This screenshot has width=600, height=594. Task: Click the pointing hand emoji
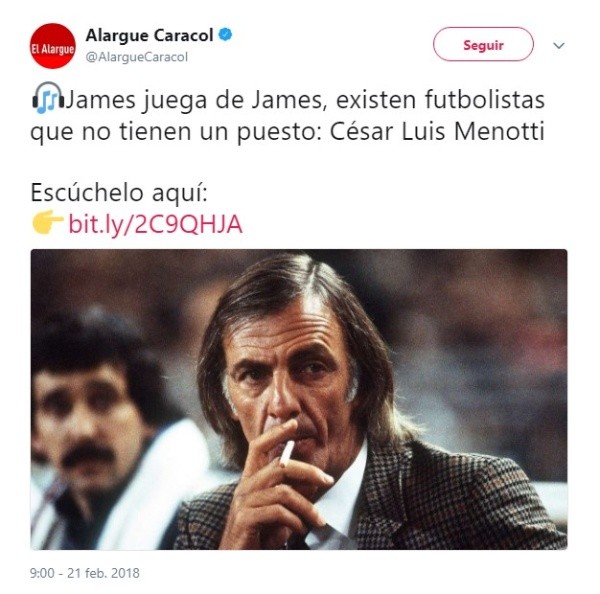tap(47, 222)
